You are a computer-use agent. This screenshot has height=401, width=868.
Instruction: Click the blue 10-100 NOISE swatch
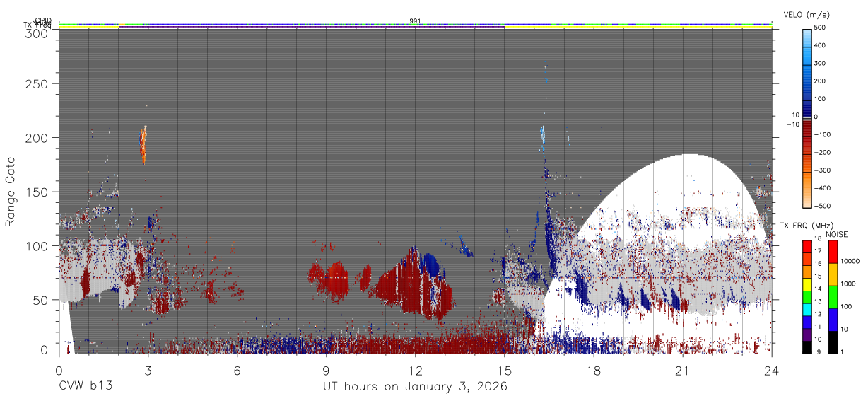pyautogui.click(x=832, y=320)
